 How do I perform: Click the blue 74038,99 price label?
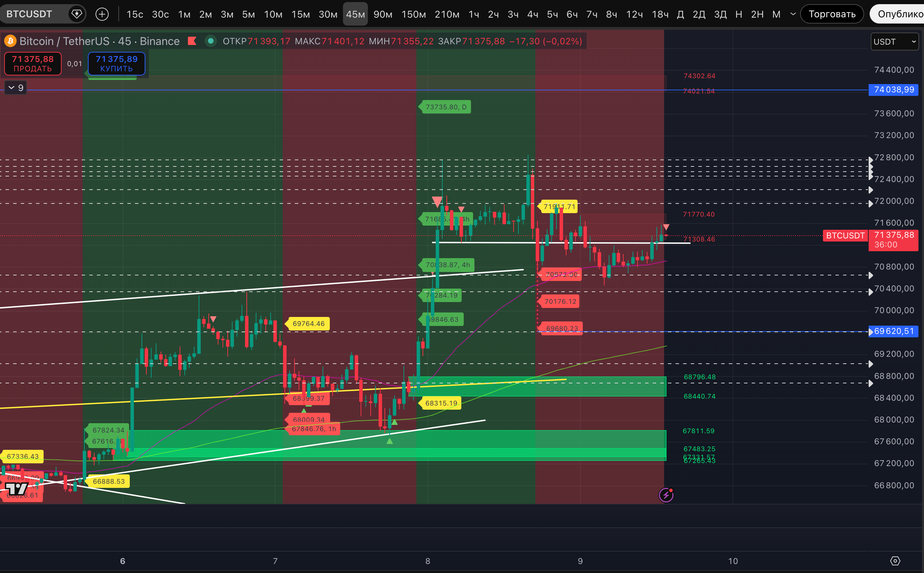tap(893, 90)
